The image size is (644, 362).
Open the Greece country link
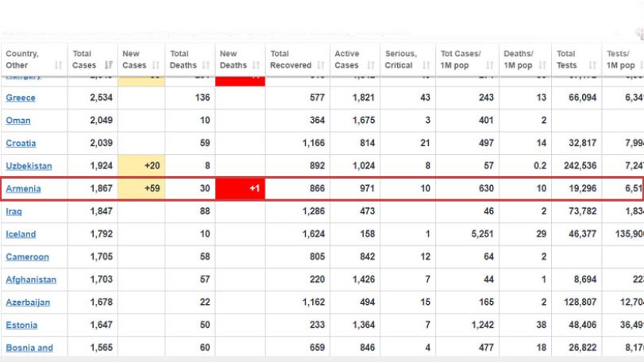(x=21, y=98)
